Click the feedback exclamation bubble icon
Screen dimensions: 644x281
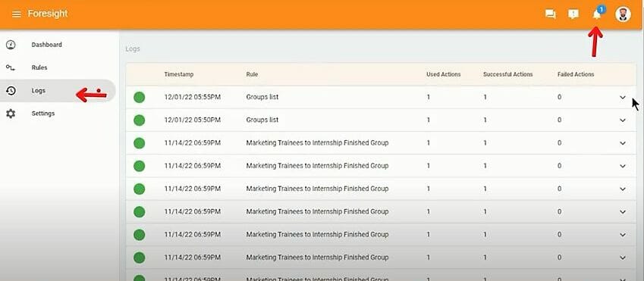(573, 14)
